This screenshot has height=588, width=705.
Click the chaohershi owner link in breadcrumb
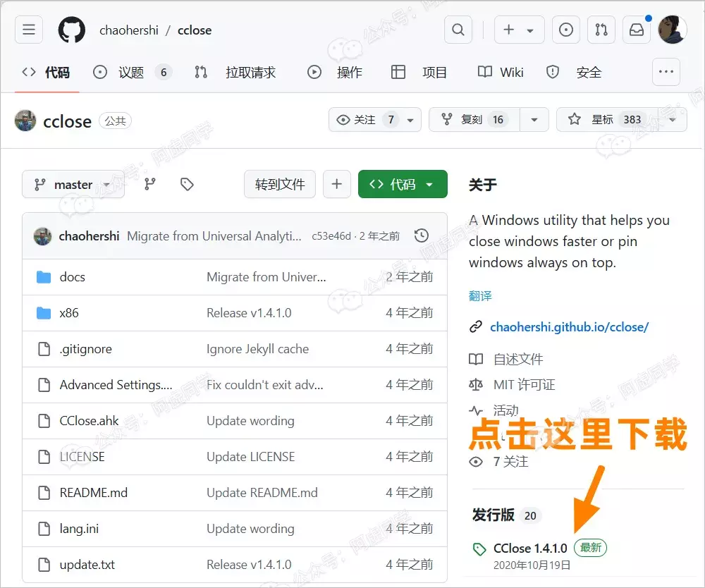pyautogui.click(x=128, y=30)
